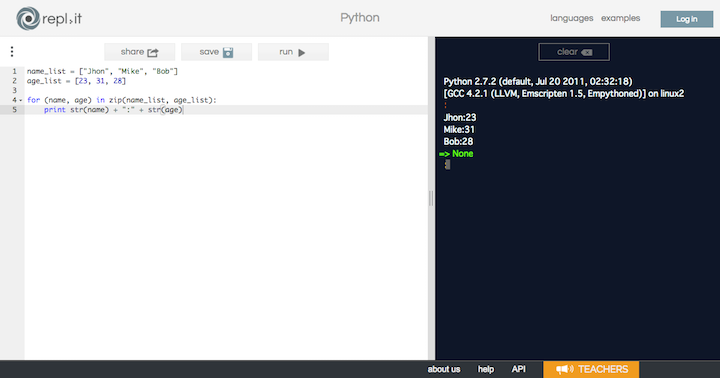Click the Bob:28 console output

click(458, 141)
